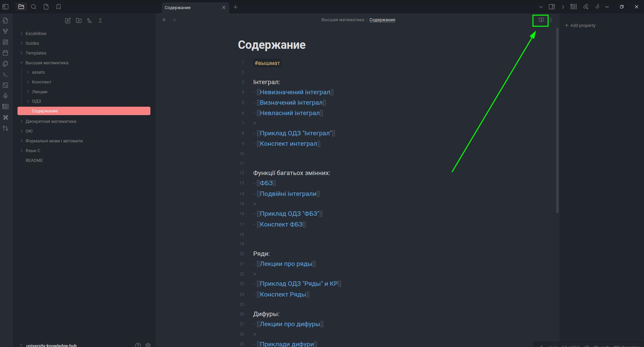Open vault settings via the gear icon
Image resolution: width=644 pixels, height=347 pixels.
click(148, 345)
